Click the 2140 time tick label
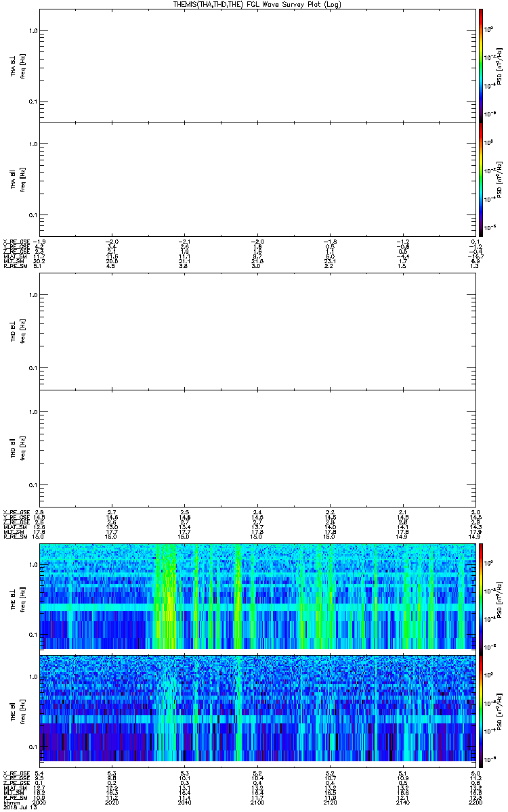This screenshot has height=812, width=508. tap(402, 802)
